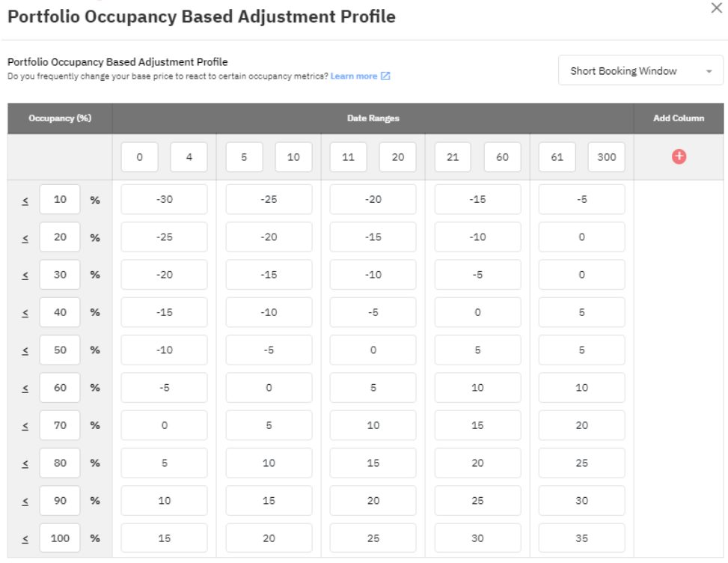Edit the 50% occupancy threshold field
Viewport: 728px width, 563px height.
60,350
